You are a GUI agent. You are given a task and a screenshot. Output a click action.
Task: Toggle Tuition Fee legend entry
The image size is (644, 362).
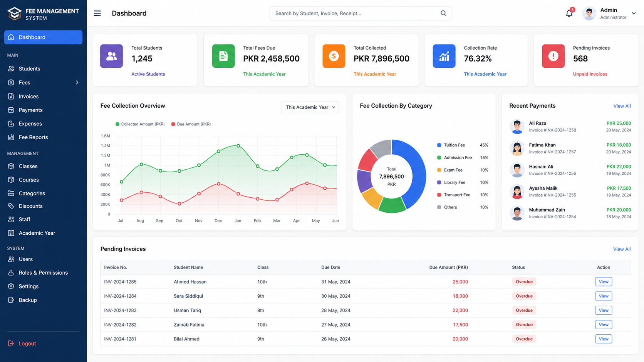point(451,145)
